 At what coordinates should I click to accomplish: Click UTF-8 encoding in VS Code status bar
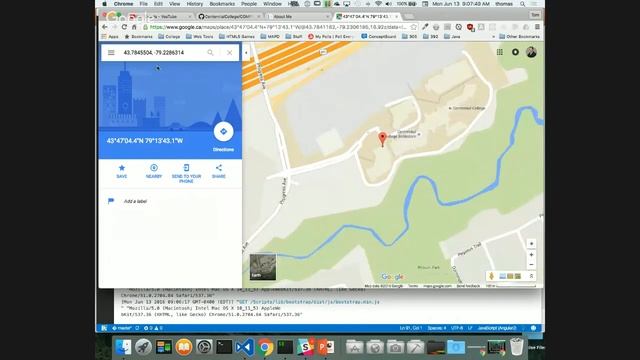457,328
